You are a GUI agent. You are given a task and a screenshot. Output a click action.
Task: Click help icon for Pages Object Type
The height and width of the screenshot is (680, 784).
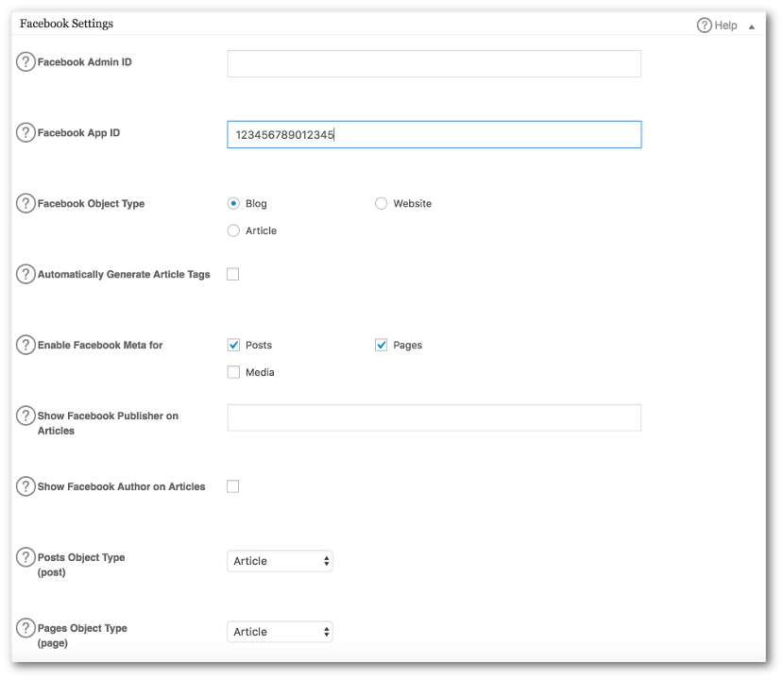coord(26,628)
